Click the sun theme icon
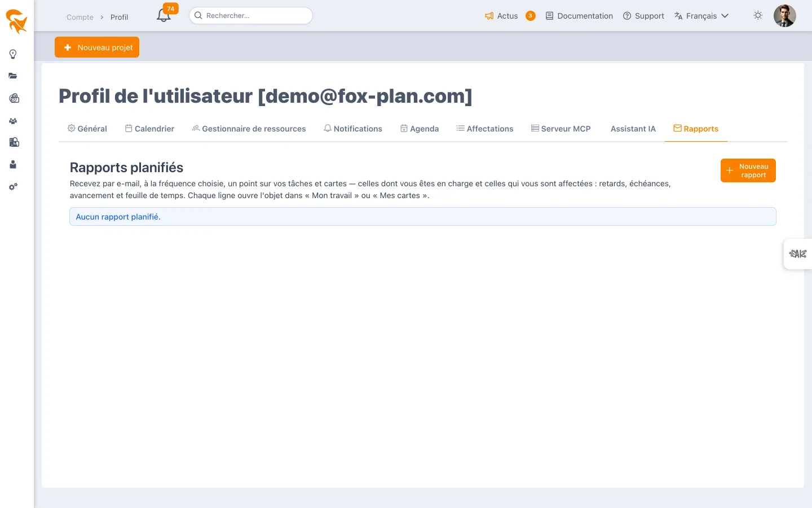Viewport: 812px width, 508px height. pos(758,16)
